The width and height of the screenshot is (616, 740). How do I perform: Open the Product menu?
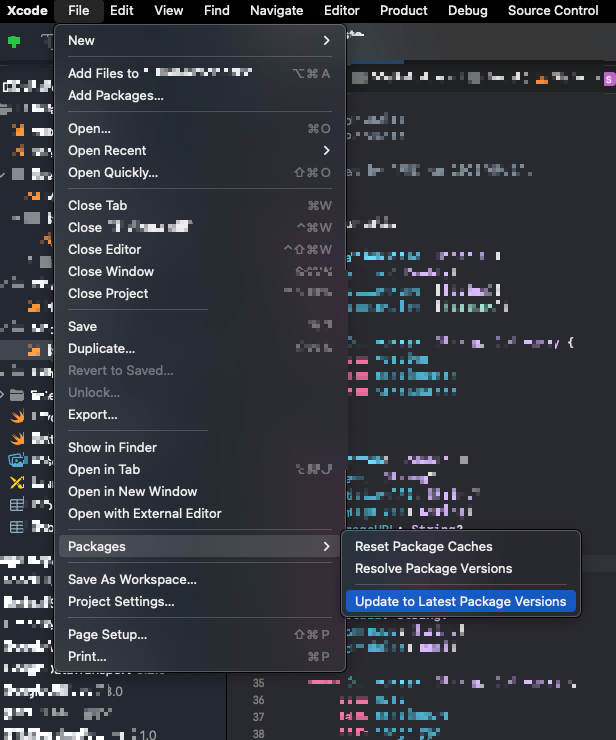point(404,10)
